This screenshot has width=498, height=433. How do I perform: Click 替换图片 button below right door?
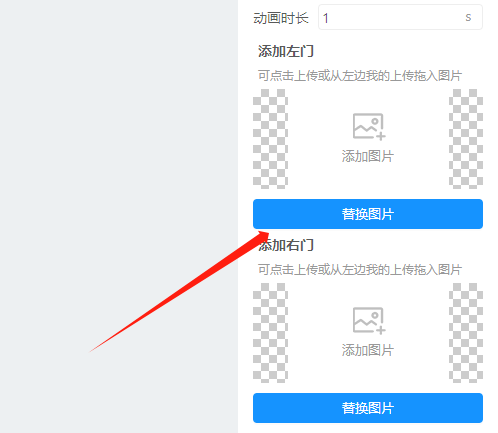tap(368, 408)
